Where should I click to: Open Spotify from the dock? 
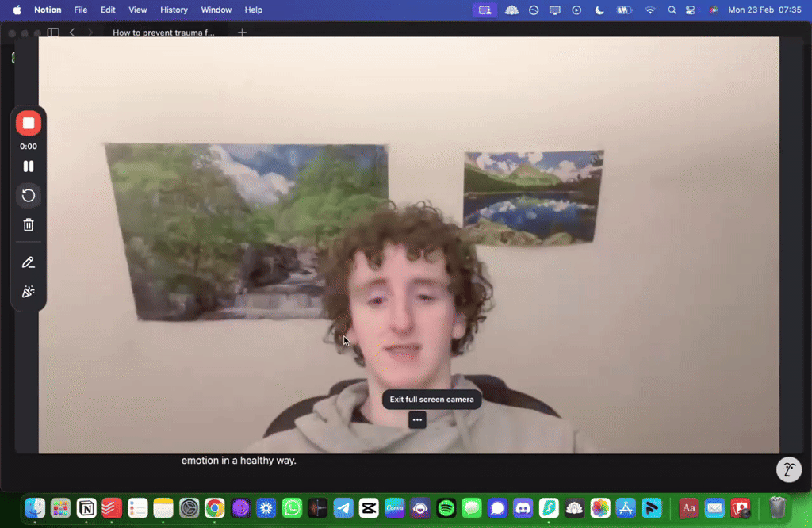click(x=446, y=508)
